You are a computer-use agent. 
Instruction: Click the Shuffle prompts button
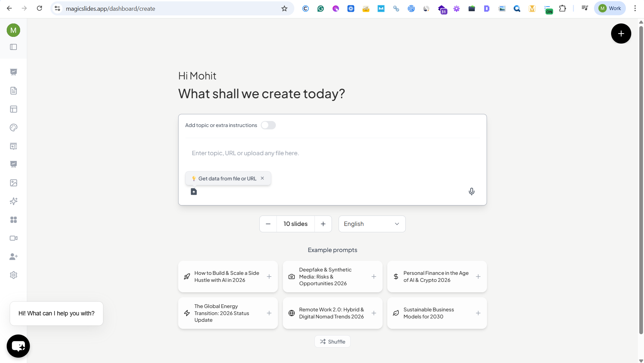pos(332,342)
